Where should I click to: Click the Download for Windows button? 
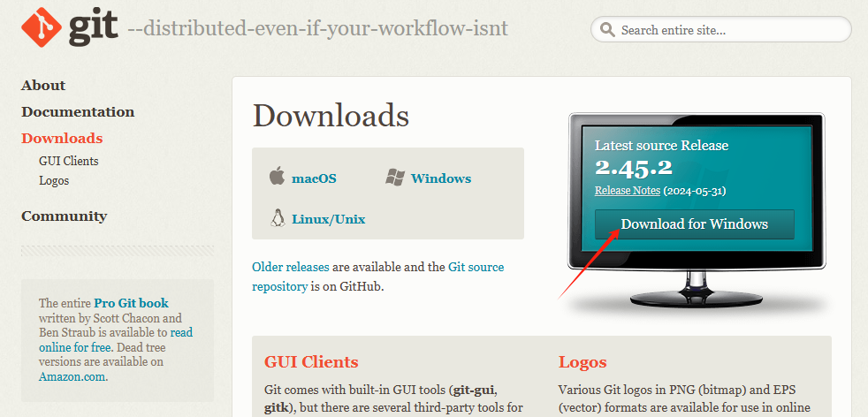click(694, 224)
